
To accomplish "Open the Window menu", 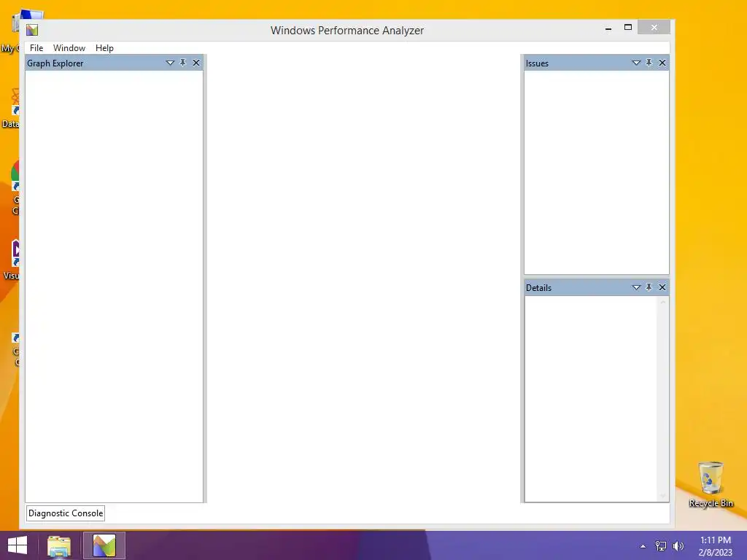I will point(69,48).
